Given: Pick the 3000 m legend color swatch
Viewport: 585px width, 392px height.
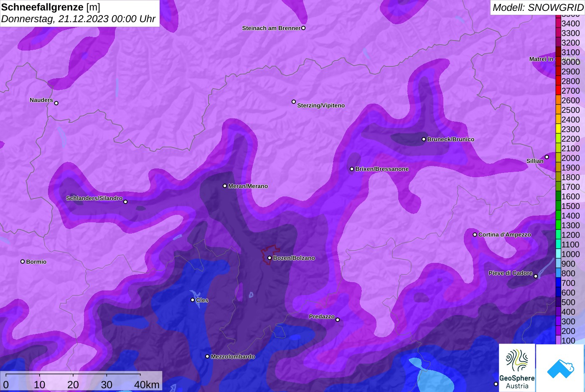Looking at the screenshot, I should pos(558,62).
